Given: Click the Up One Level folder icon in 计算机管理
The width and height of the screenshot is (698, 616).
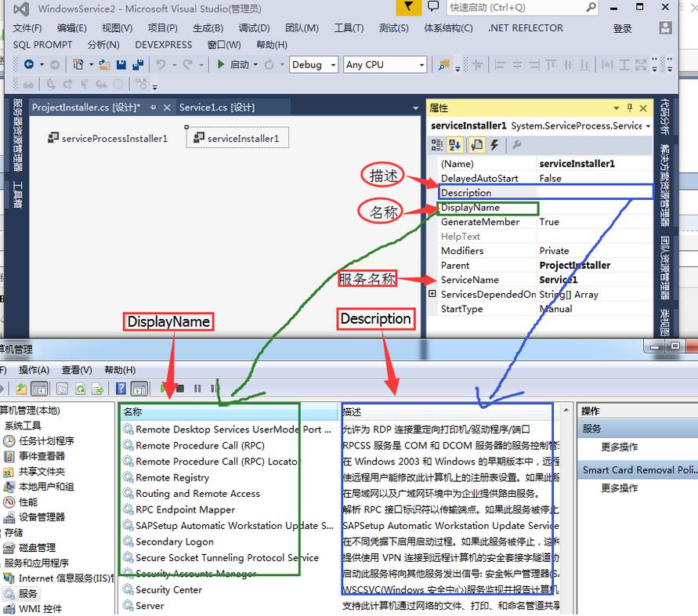Looking at the screenshot, I should click(21, 389).
